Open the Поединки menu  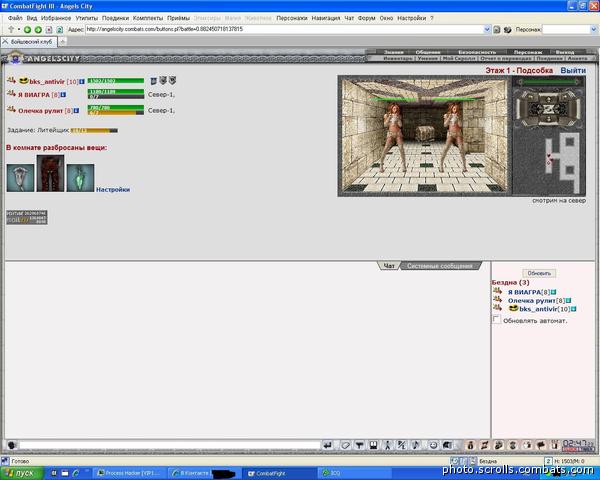point(116,18)
